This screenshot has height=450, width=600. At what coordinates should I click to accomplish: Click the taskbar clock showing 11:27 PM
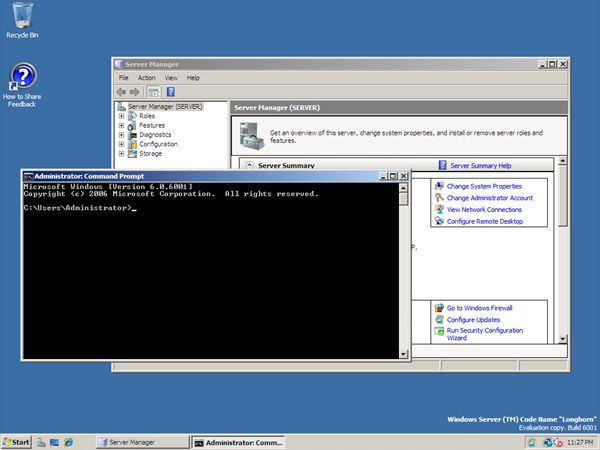click(580, 443)
